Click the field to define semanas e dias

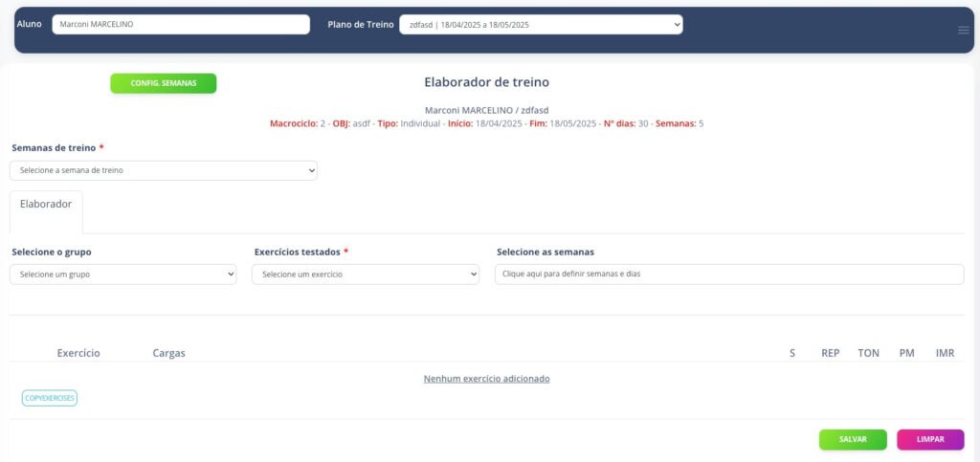[x=729, y=275]
